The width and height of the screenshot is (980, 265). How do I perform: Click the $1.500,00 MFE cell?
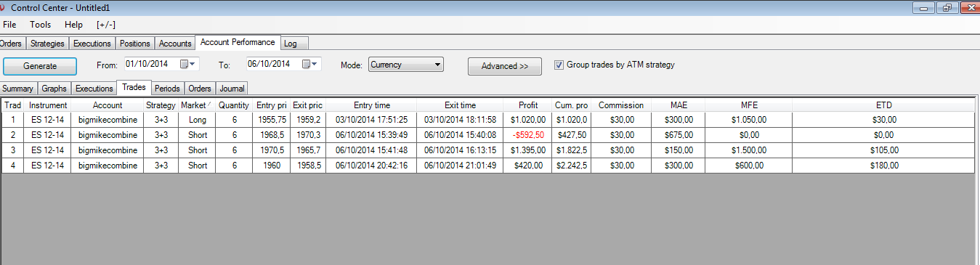point(748,150)
